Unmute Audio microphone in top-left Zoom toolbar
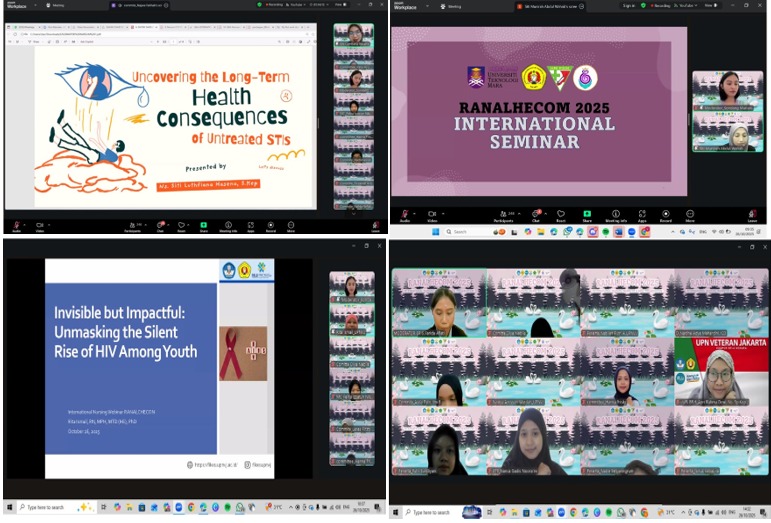771x523 pixels. 16,226
